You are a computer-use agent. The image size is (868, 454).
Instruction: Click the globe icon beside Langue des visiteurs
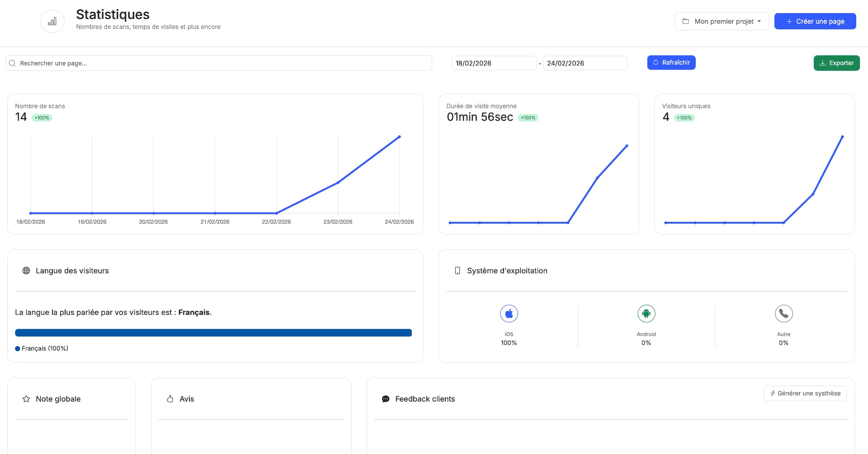(x=26, y=271)
